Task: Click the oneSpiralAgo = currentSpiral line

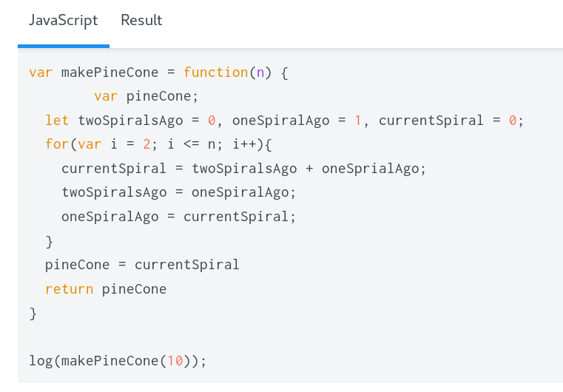Action: 178,217
